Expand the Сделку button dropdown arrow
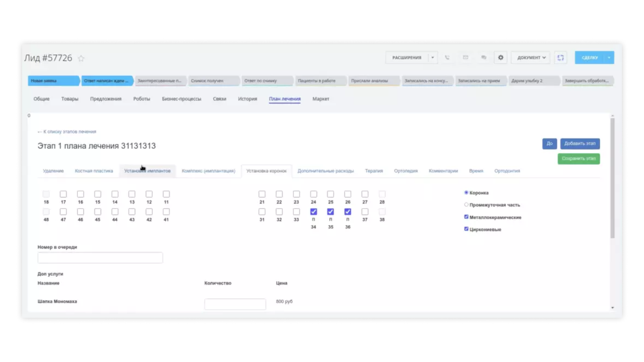The width and height of the screenshot is (644, 362). point(609,58)
